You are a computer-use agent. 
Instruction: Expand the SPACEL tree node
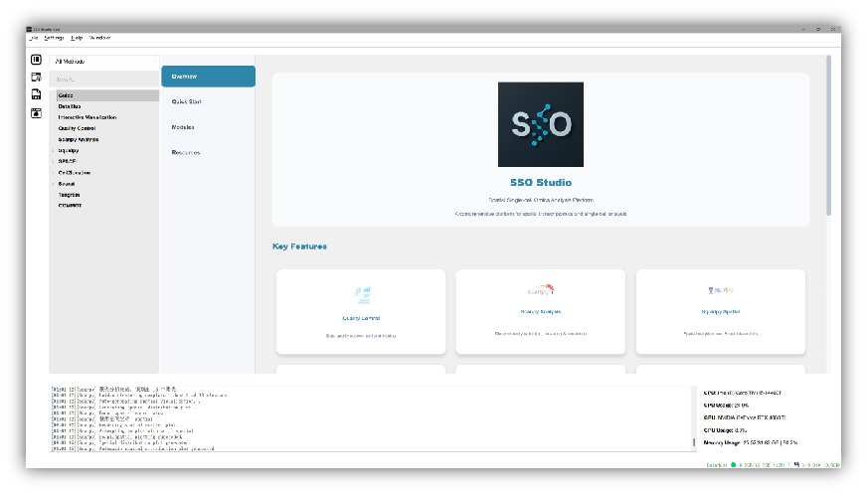click(x=54, y=162)
